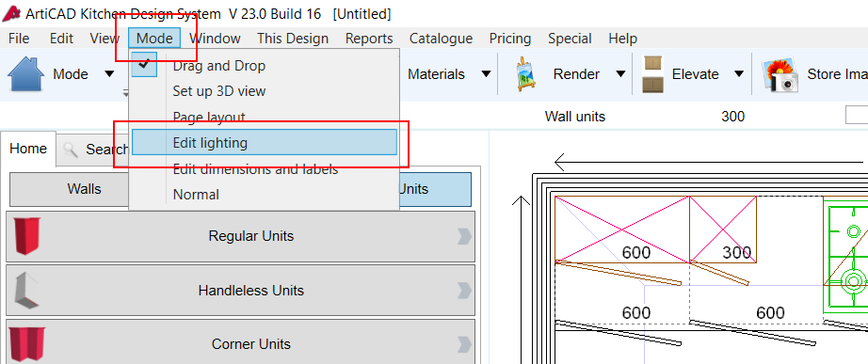
Task: Click the Elevate cabinet icon
Action: 652,74
